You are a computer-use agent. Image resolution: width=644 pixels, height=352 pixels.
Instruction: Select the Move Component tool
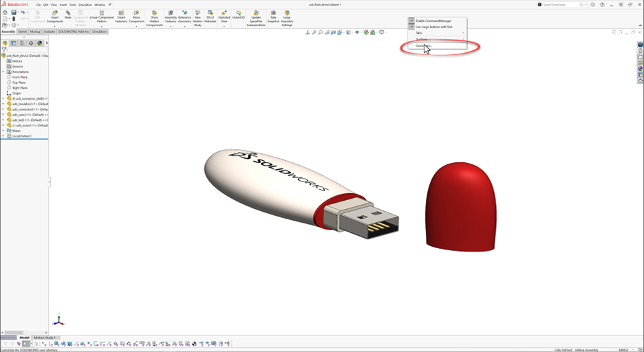(136, 16)
